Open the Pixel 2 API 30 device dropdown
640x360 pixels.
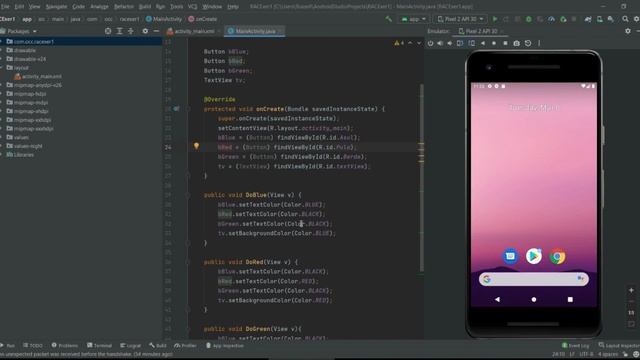(x=460, y=19)
